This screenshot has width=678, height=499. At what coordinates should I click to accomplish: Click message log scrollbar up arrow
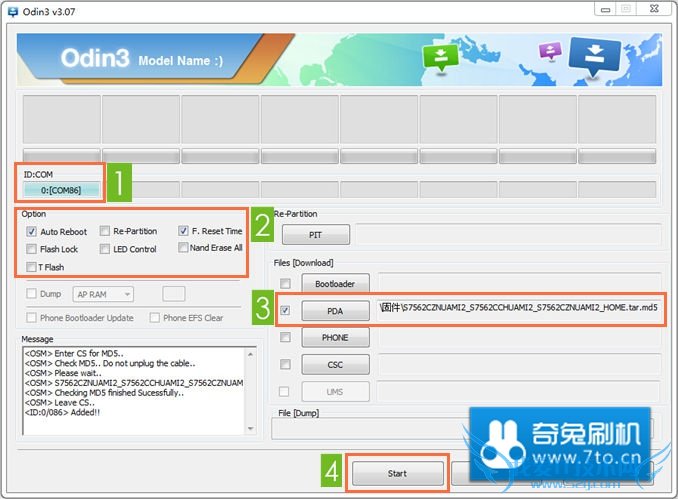point(250,354)
